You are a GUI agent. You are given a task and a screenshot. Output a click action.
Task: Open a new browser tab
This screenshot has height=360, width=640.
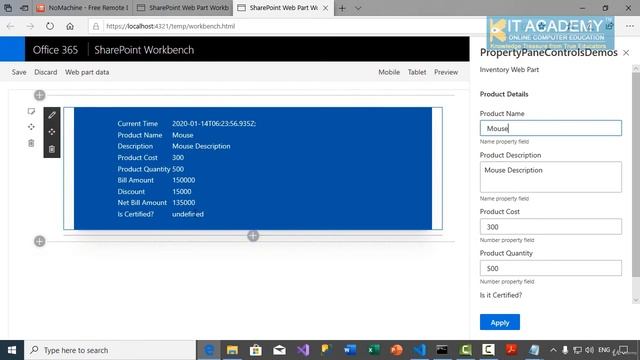point(342,8)
